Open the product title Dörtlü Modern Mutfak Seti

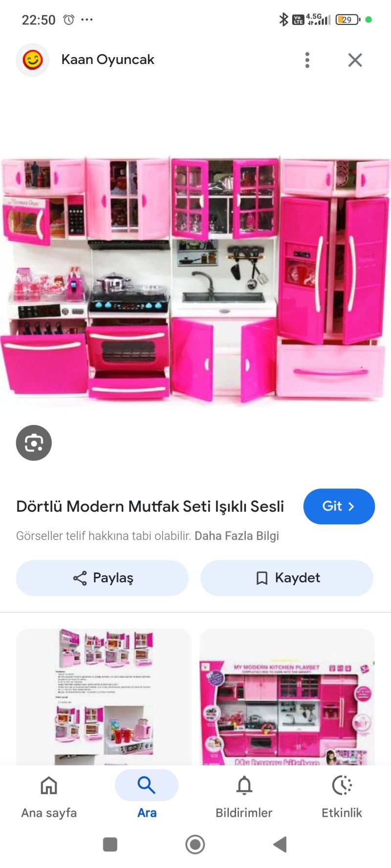click(x=150, y=507)
